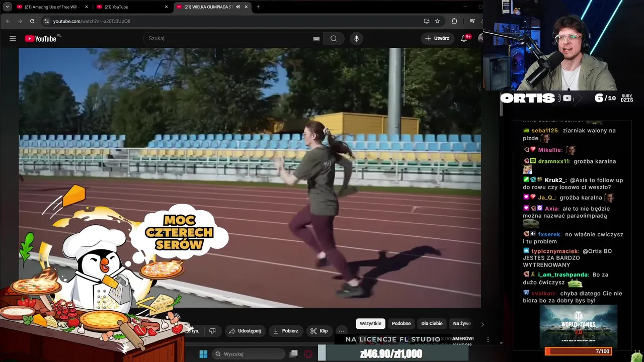Select the Podobne filter chip
644x362 pixels.
(401, 324)
